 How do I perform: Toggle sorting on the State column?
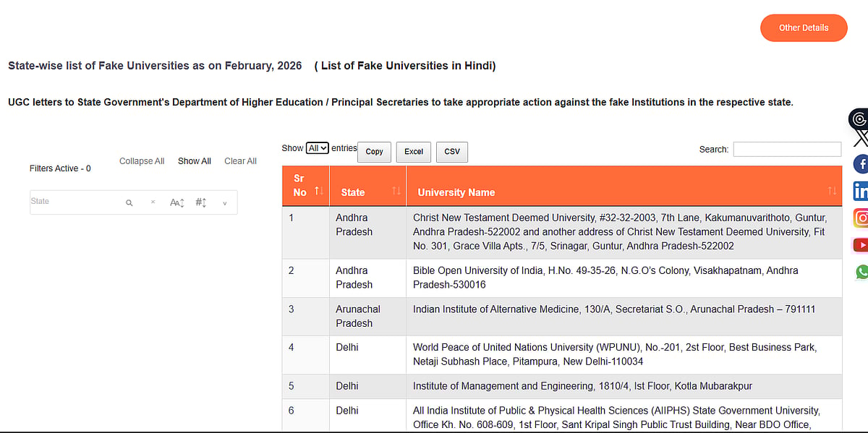pos(396,190)
